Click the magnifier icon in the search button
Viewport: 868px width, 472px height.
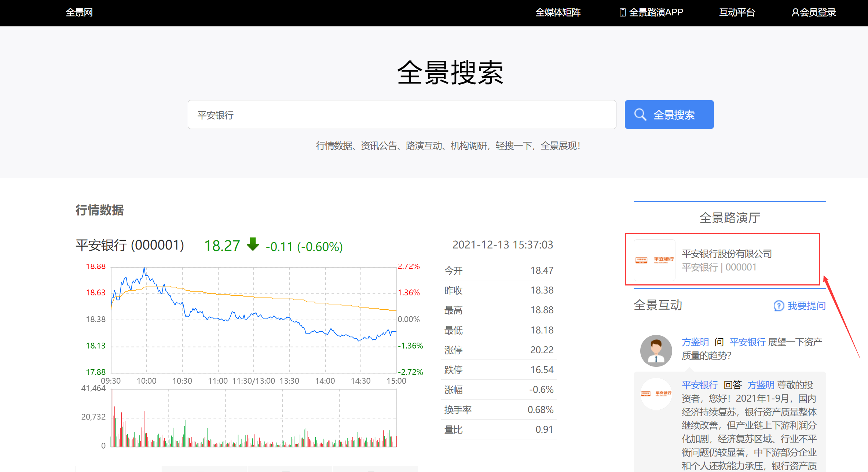(640, 115)
